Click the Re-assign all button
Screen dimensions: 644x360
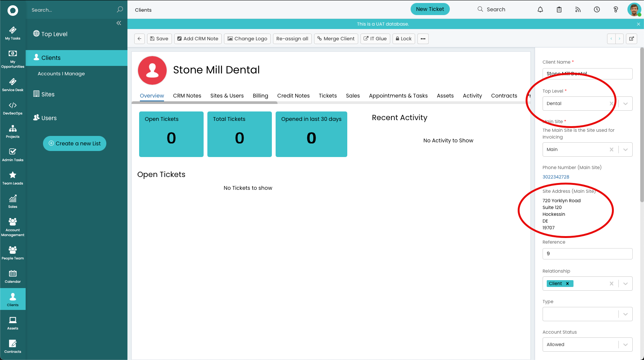[292, 39]
